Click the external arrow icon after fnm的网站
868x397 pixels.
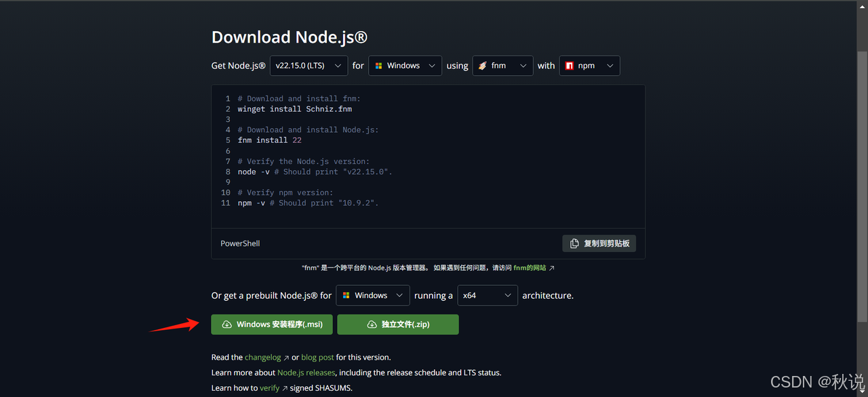[x=552, y=268]
